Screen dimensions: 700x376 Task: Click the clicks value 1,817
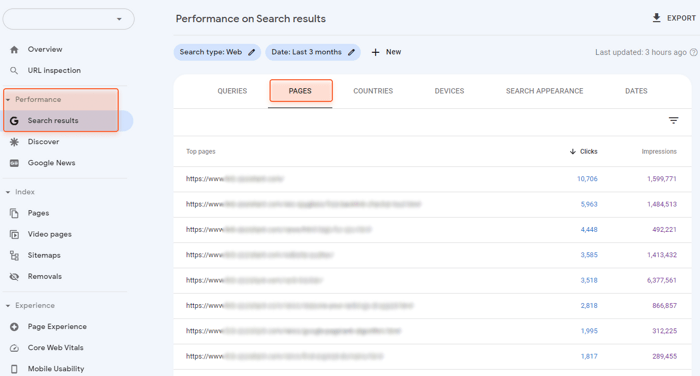point(589,356)
